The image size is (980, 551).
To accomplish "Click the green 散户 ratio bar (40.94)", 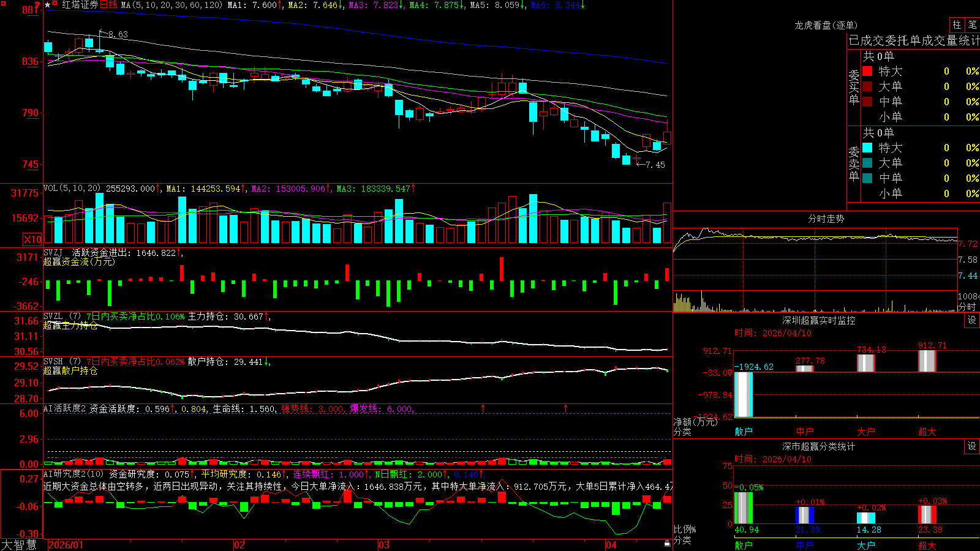I will pos(744,508).
